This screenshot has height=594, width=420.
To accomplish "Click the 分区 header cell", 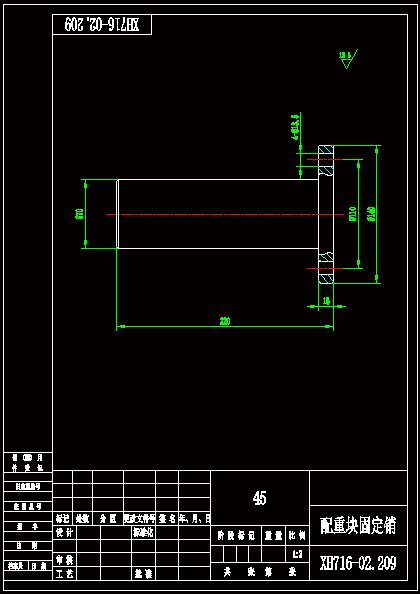I will point(108,518).
